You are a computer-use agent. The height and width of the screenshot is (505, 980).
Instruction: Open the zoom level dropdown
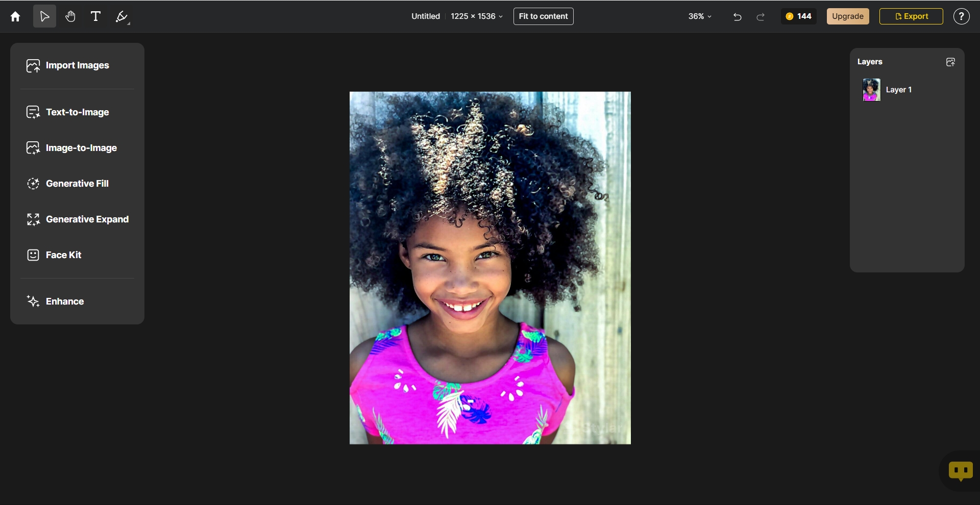(699, 16)
